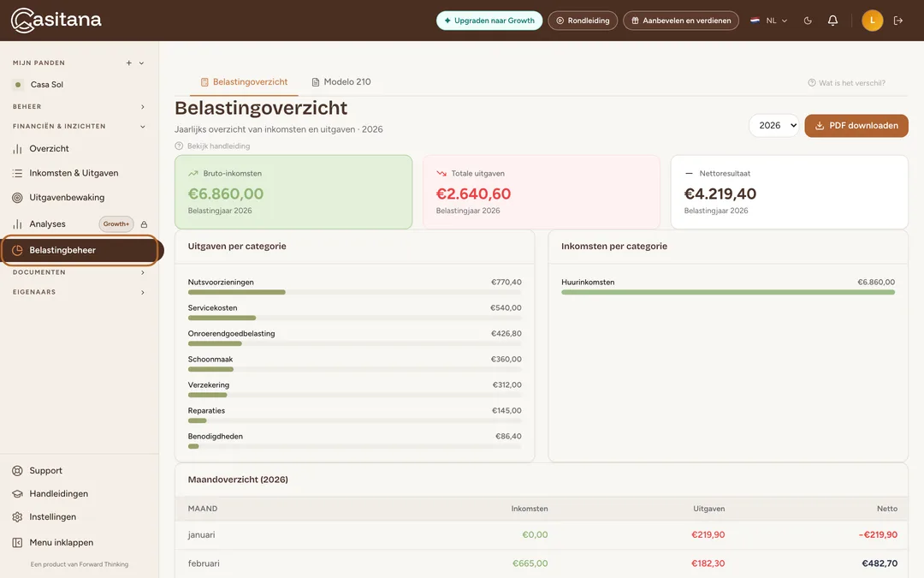Click Overzicht bar chart icon
The height and width of the screenshot is (578, 924).
click(18, 149)
